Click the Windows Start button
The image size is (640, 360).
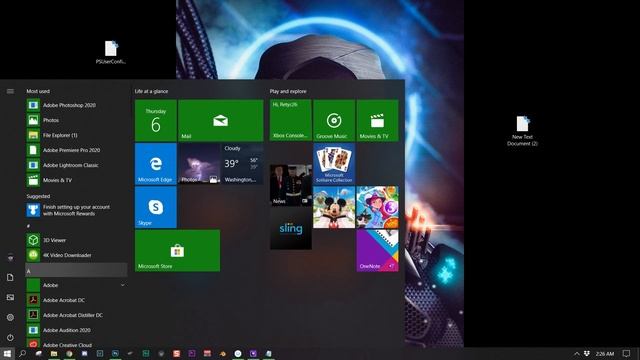[x=7, y=353]
